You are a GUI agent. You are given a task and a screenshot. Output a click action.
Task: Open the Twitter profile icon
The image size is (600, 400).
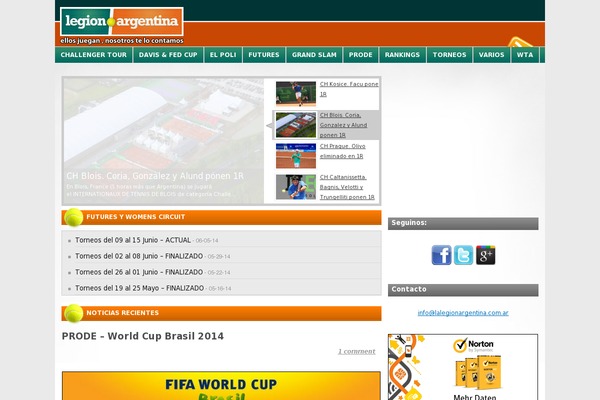pos(463,255)
